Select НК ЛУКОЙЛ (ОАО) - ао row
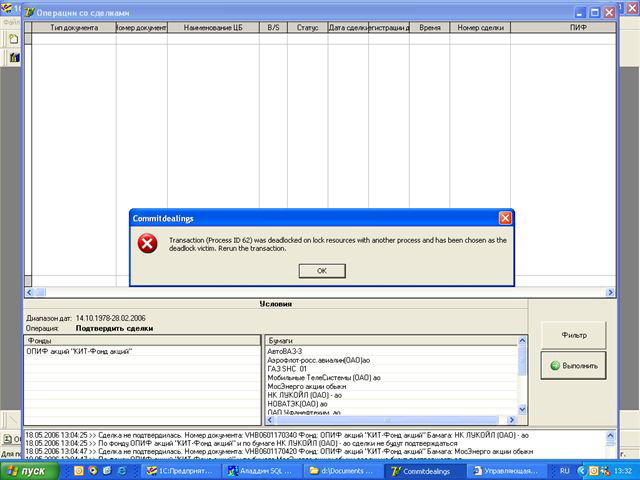Screen dimensions: 640x480 (392, 395)
